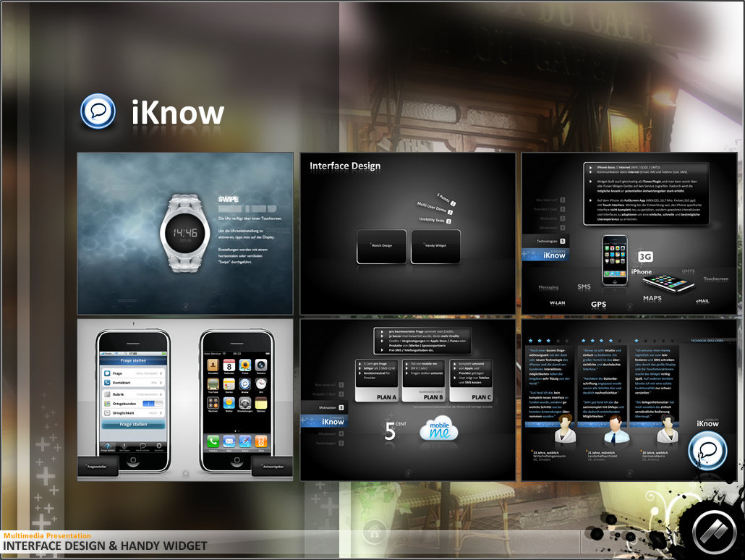Toggle the Ortsgebunden switch
Viewport: 745px width, 560px height.
pyautogui.click(x=151, y=403)
